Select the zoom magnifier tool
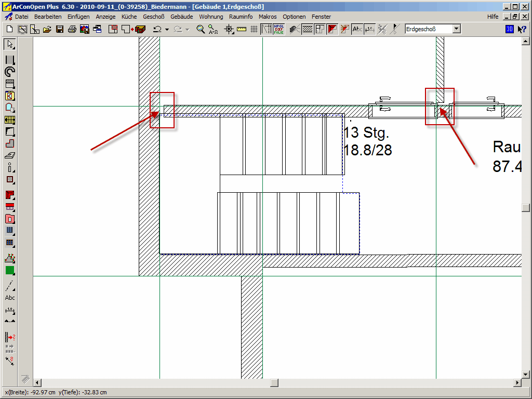Viewport: 532px width, 399px height. (201, 29)
